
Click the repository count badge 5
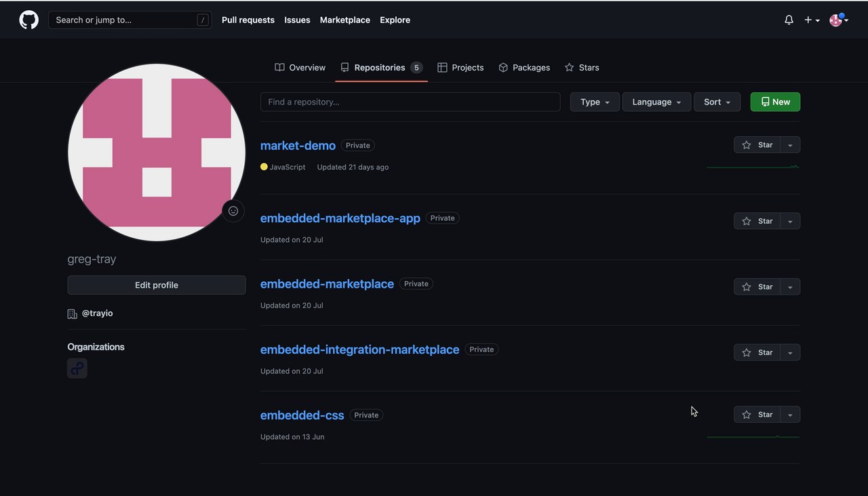point(416,68)
